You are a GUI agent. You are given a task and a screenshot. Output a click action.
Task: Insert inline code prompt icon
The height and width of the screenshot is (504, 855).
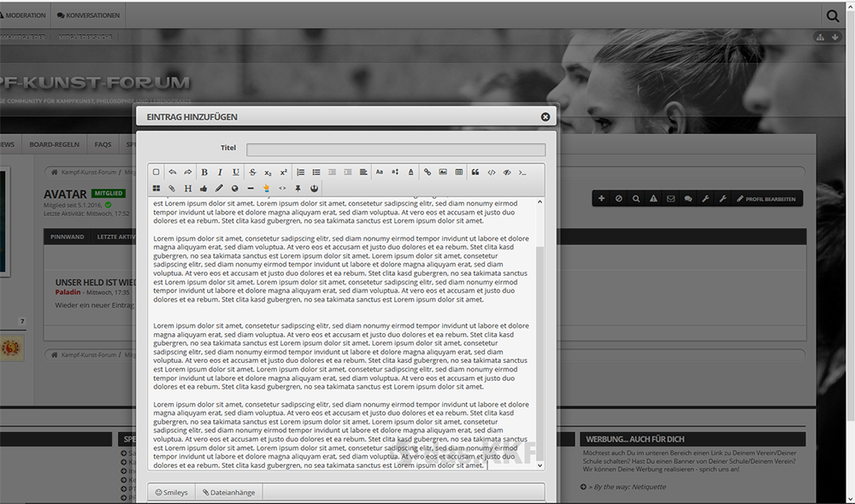[522, 173]
